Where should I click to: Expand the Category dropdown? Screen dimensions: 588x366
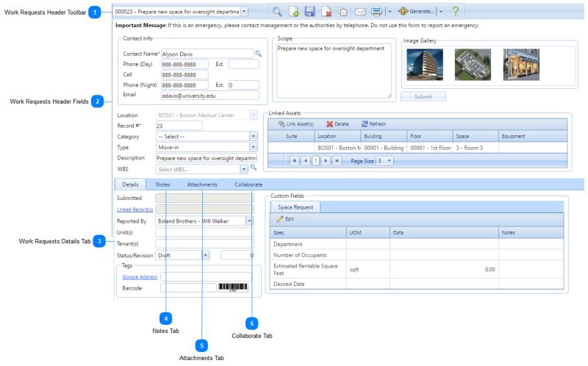tap(254, 136)
